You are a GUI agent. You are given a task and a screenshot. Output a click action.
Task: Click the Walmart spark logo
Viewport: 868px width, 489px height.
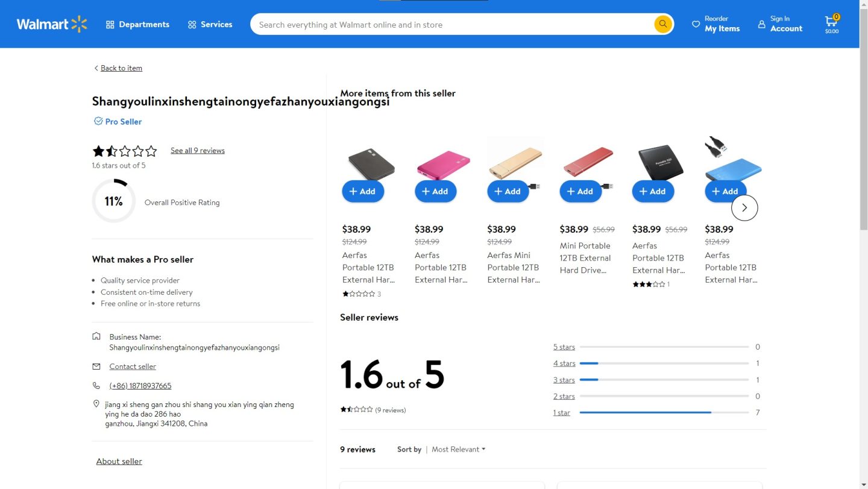pos(79,24)
